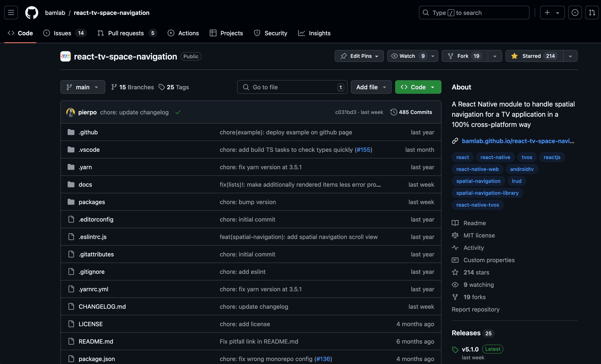The image size is (601, 364).
Task: Click the LICENSE file icon
Action: 71,324
